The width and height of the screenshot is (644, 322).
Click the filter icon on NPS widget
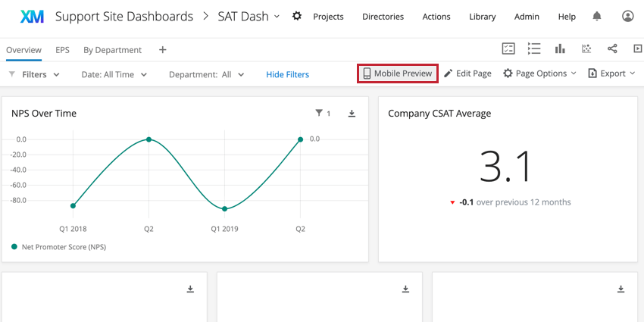point(319,114)
